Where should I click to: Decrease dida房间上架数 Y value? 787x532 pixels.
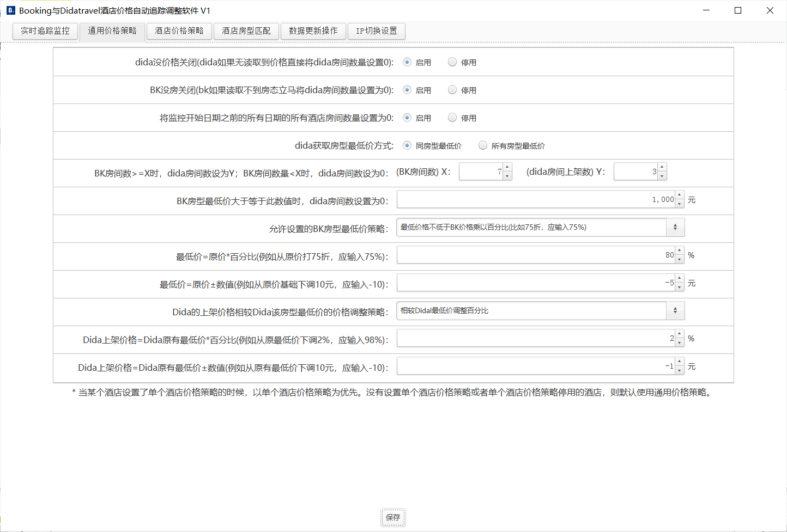(x=662, y=176)
